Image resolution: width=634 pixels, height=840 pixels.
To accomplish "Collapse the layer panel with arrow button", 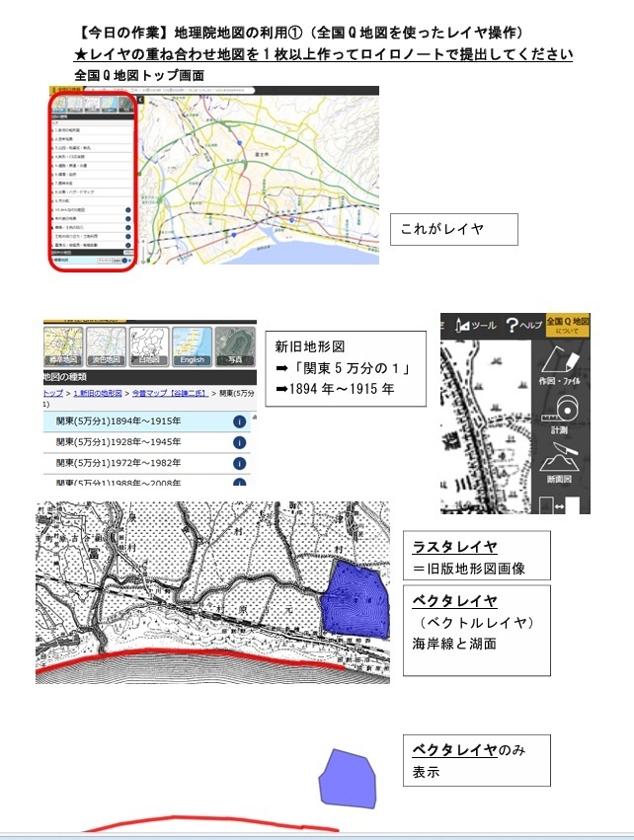I will (139, 99).
